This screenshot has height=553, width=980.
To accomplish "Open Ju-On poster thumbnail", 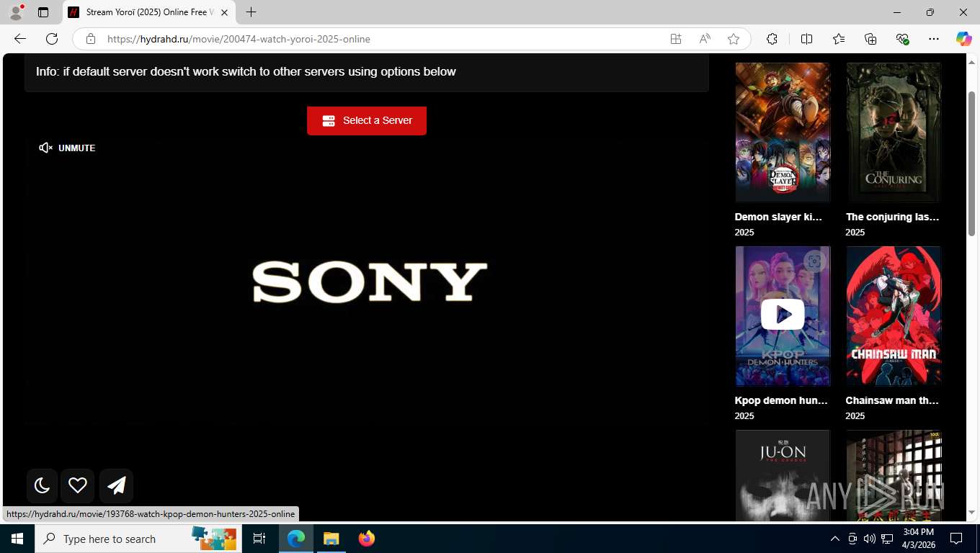I will point(783,475).
